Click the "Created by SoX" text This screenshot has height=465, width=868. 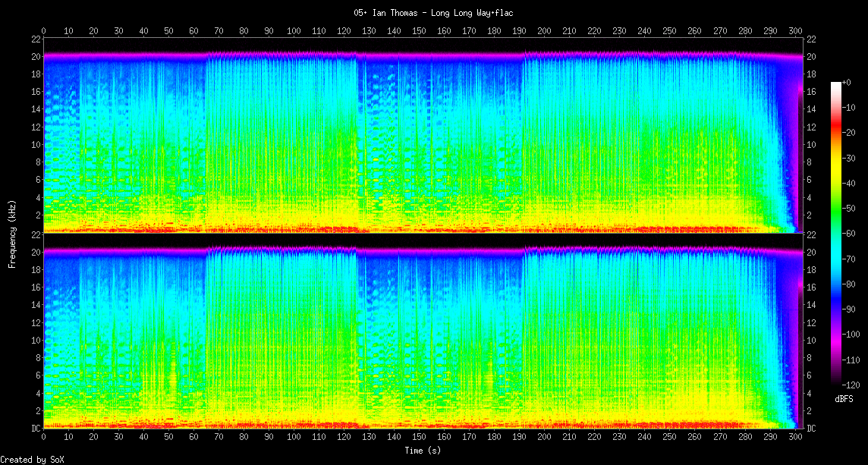32,460
